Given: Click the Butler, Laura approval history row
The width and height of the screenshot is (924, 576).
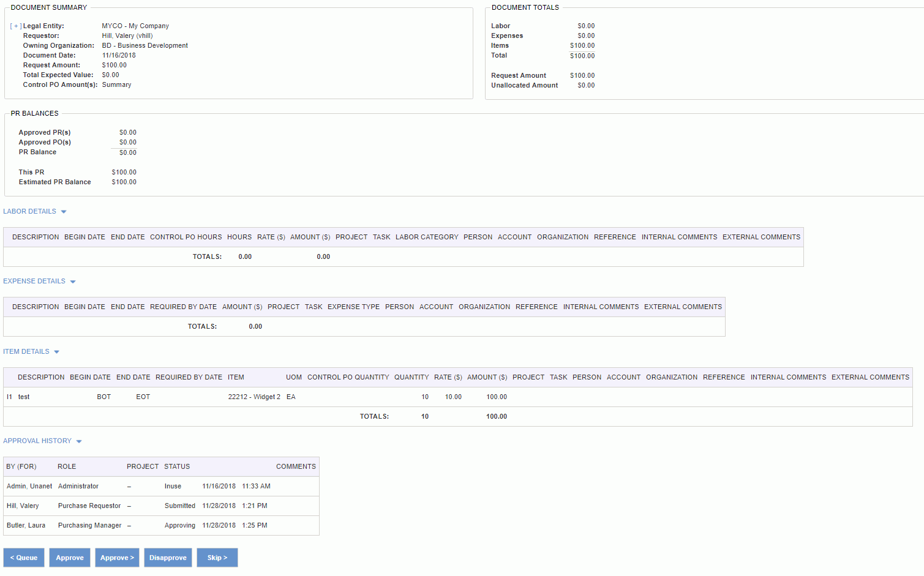Looking at the screenshot, I should [26, 526].
